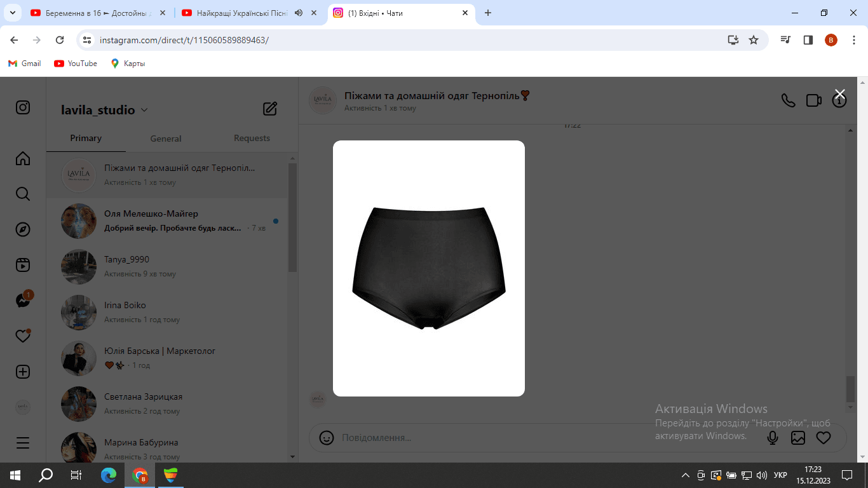Start a video call in chat

click(814, 100)
